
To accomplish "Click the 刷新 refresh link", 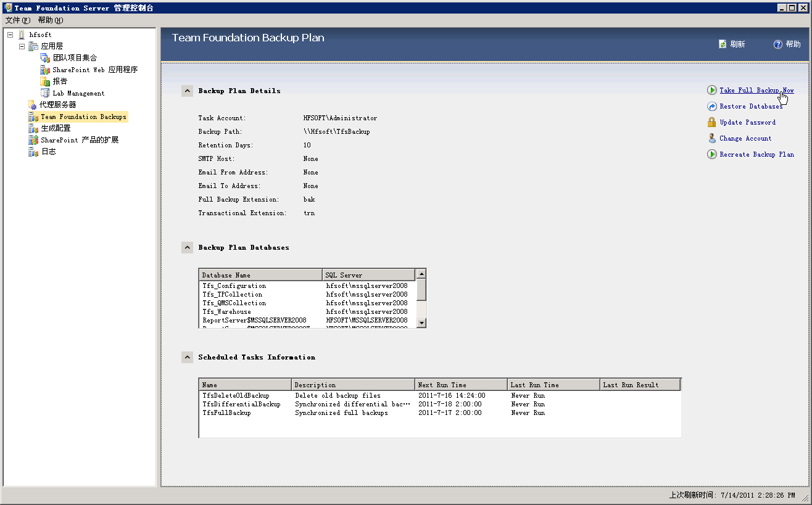I will coord(737,44).
